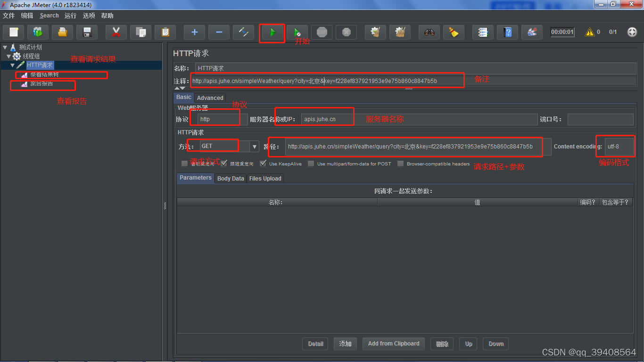
Task: Click the remote engine globe icon
Action: 632,33
